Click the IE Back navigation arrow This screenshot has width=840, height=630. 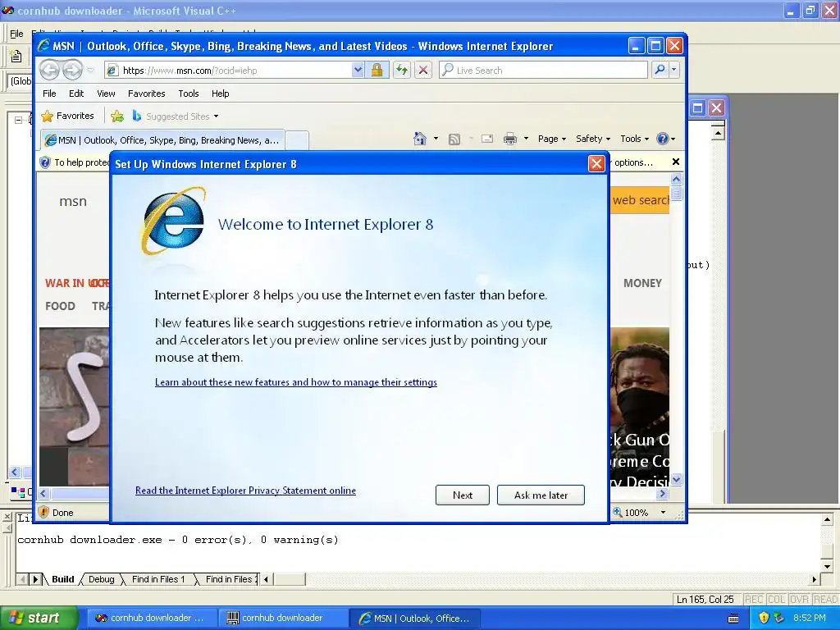(50, 70)
